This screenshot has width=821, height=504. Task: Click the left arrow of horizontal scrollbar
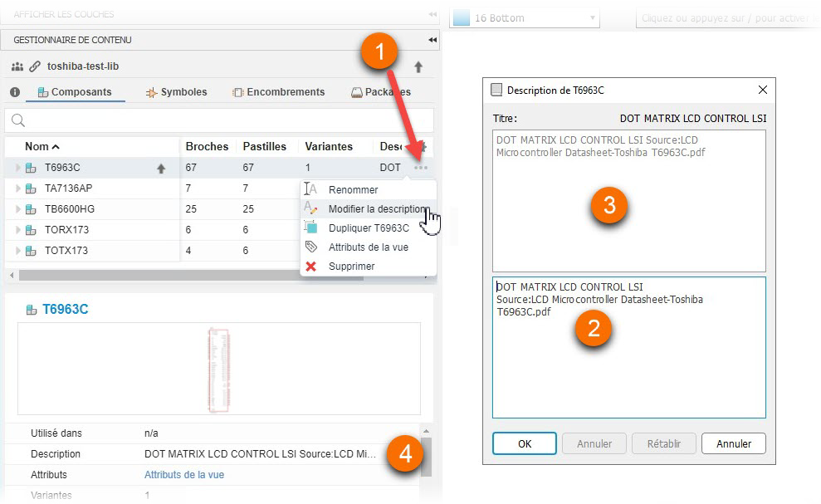(x=12, y=275)
